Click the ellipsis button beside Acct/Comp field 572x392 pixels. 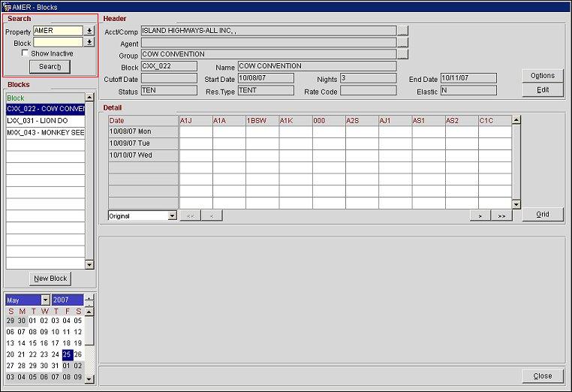[403, 32]
